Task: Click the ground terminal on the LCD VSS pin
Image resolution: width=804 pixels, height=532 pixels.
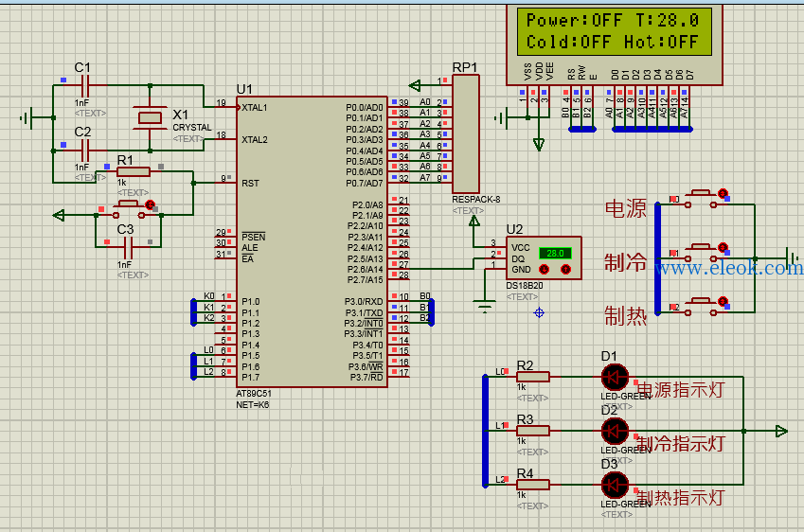Action: (x=500, y=118)
